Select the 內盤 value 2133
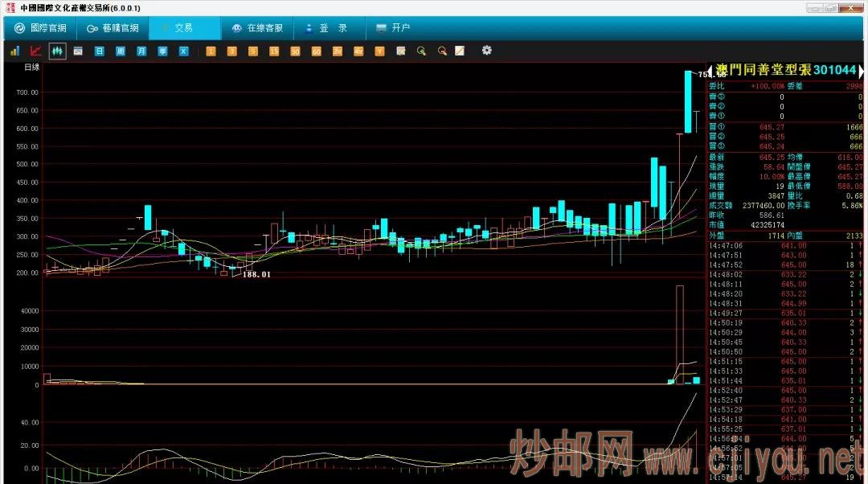868x484 pixels. tap(854, 236)
